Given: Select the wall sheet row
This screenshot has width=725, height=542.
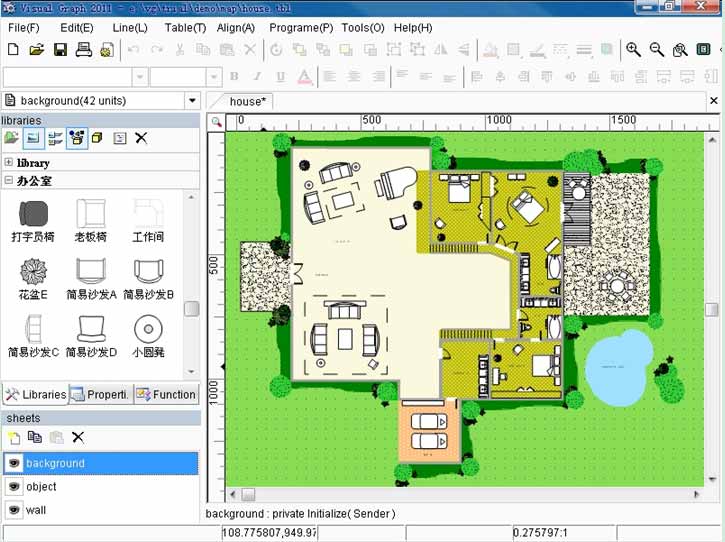Looking at the screenshot, I should [101, 510].
